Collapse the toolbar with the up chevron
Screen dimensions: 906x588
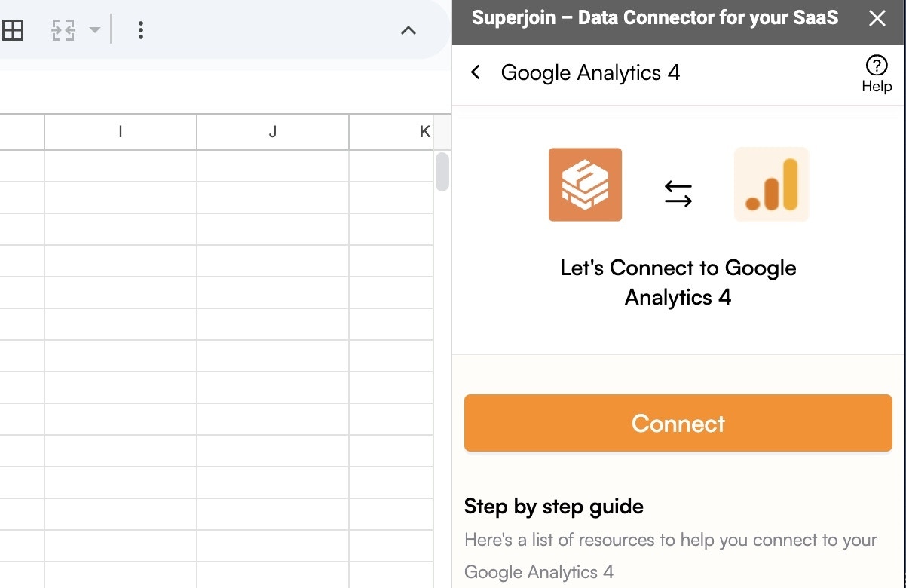(408, 30)
